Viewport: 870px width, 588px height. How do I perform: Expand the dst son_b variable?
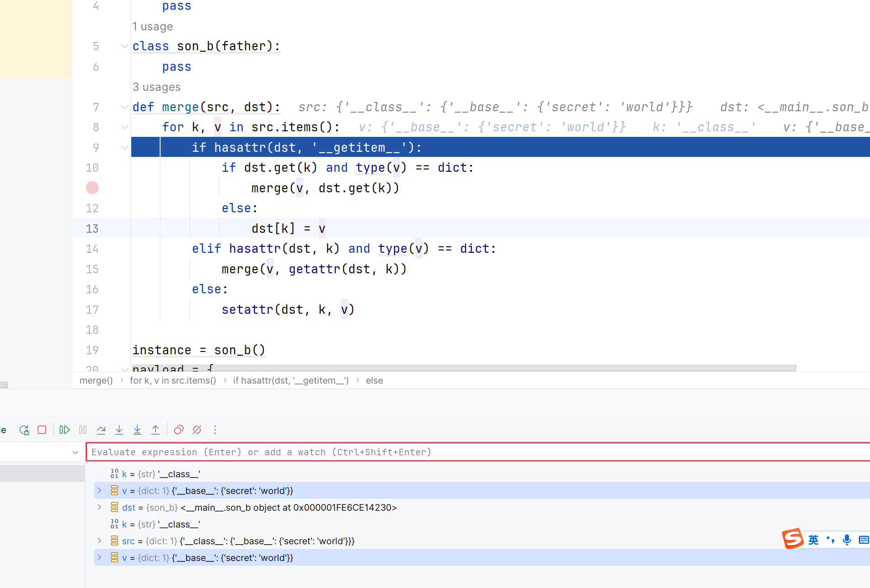(x=100, y=507)
